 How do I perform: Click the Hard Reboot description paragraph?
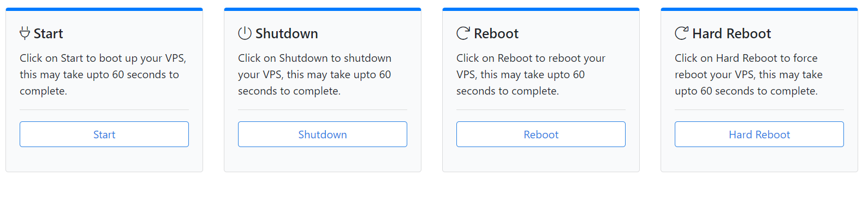[x=748, y=74]
